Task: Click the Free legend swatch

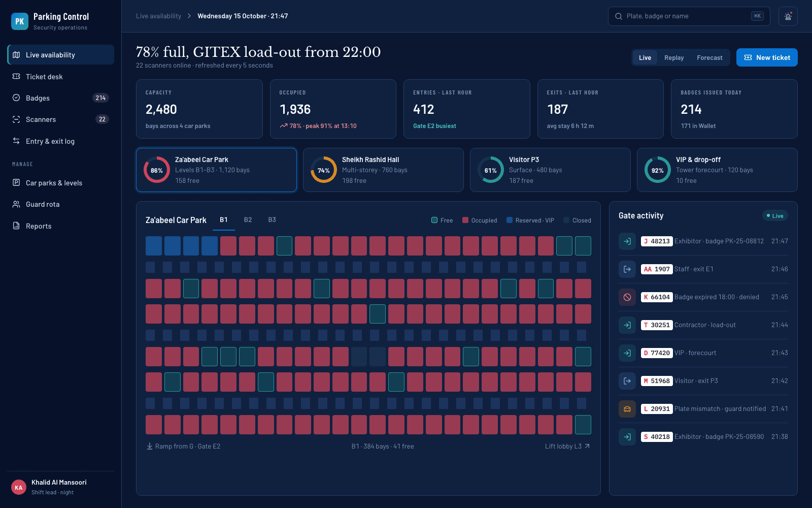Action: click(x=434, y=220)
